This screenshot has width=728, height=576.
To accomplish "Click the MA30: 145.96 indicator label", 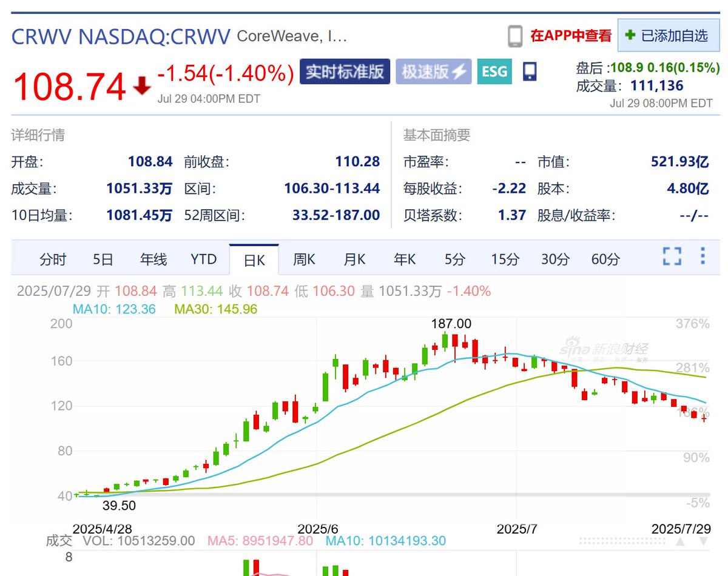I will 216,309.
